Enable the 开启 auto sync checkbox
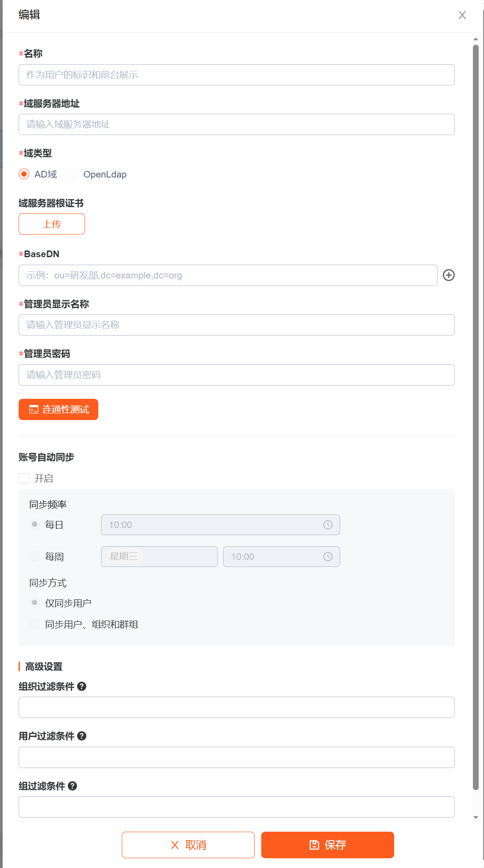 pyautogui.click(x=24, y=478)
